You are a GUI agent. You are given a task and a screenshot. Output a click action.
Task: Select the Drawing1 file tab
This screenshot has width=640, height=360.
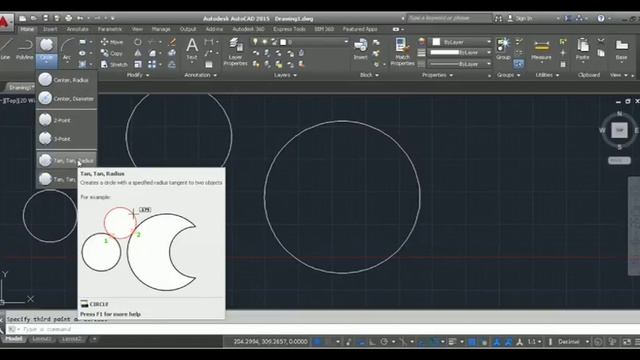tap(20, 87)
